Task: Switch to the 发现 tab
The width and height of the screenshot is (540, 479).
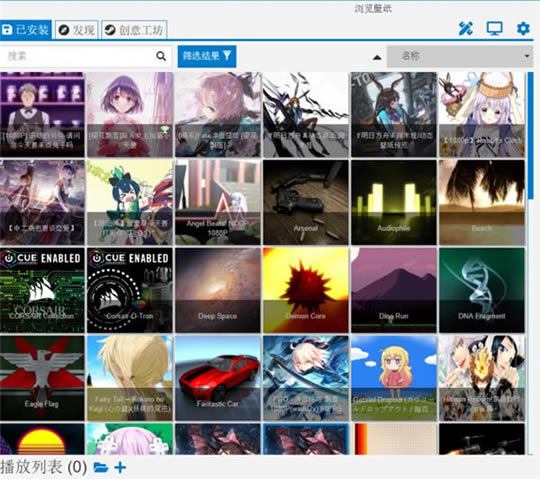Action: coord(76,30)
